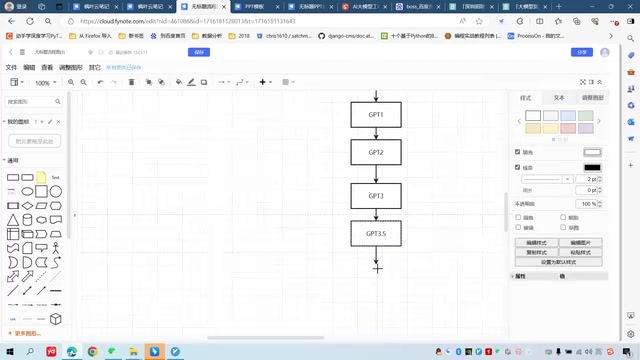The image size is (640, 360).
Task: Delete selected shape with trash icon
Action: pyautogui.click(x=131, y=82)
